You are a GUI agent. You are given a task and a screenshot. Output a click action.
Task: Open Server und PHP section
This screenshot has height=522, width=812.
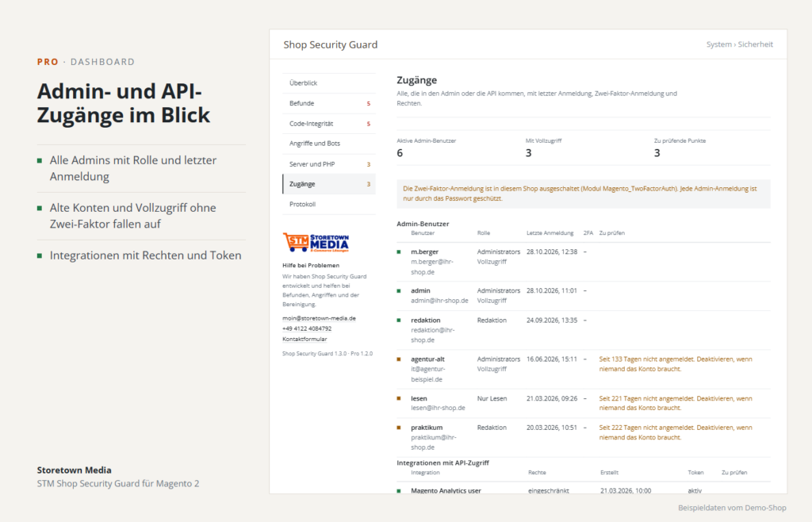pyautogui.click(x=329, y=164)
